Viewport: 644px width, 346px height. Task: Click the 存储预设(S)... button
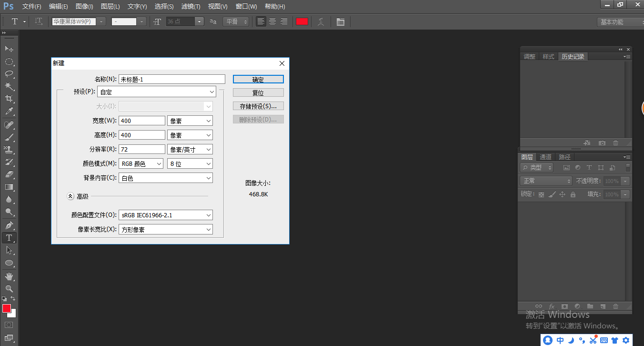(x=258, y=106)
